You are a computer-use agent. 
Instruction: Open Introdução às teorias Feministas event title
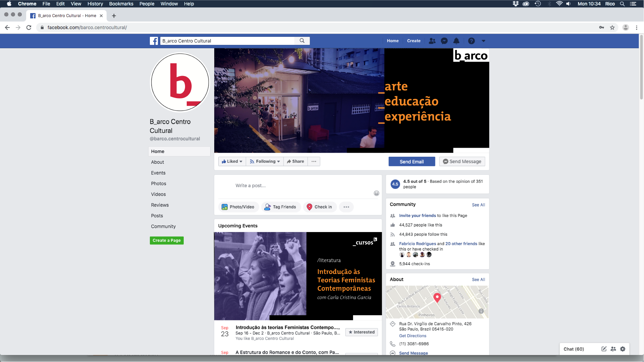288,328
